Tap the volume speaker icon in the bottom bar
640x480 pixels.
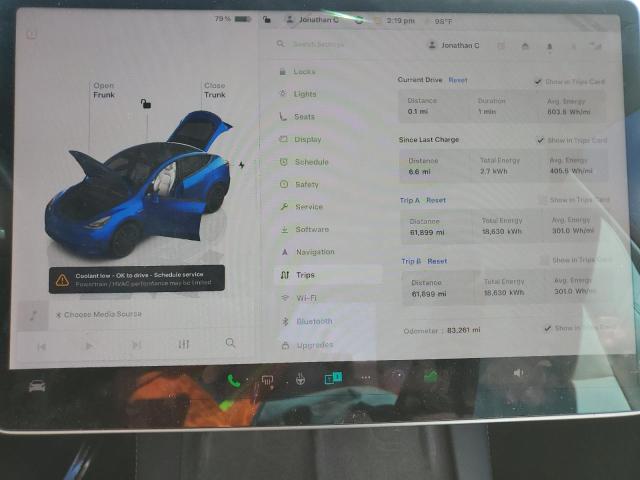(518, 373)
